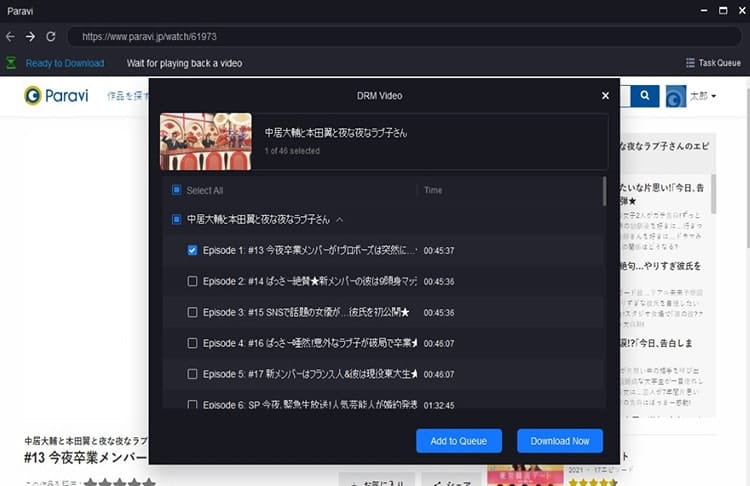Reload the page with the refresh icon

[x=51, y=36]
